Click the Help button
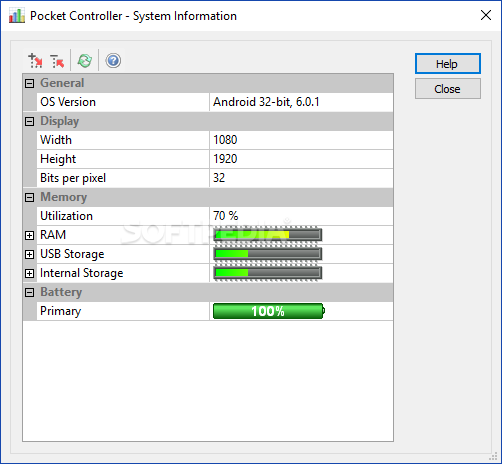Image resolution: width=502 pixels, height=464 pixels. 448,63
